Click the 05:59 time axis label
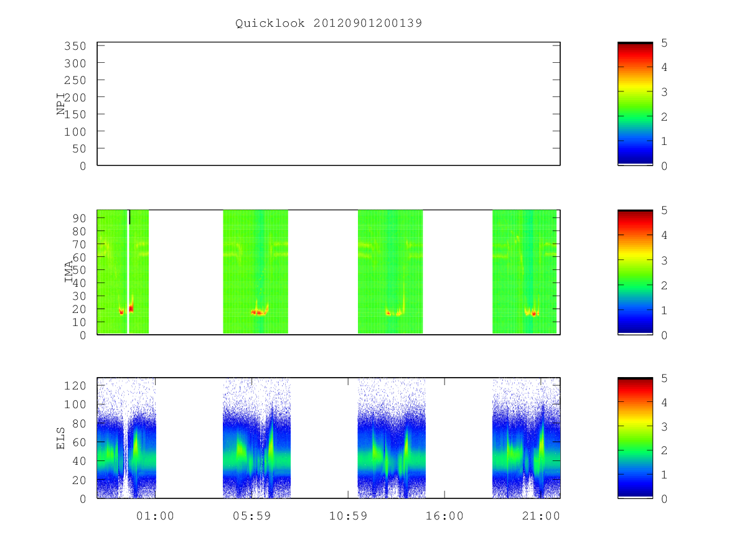This screenshot has width=747, height=560. pos(251,516)
